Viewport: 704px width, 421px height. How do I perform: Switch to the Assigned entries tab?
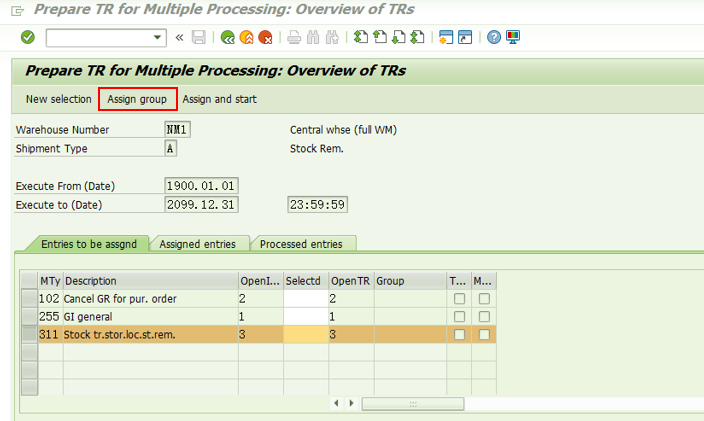click(x=198, y=244)
